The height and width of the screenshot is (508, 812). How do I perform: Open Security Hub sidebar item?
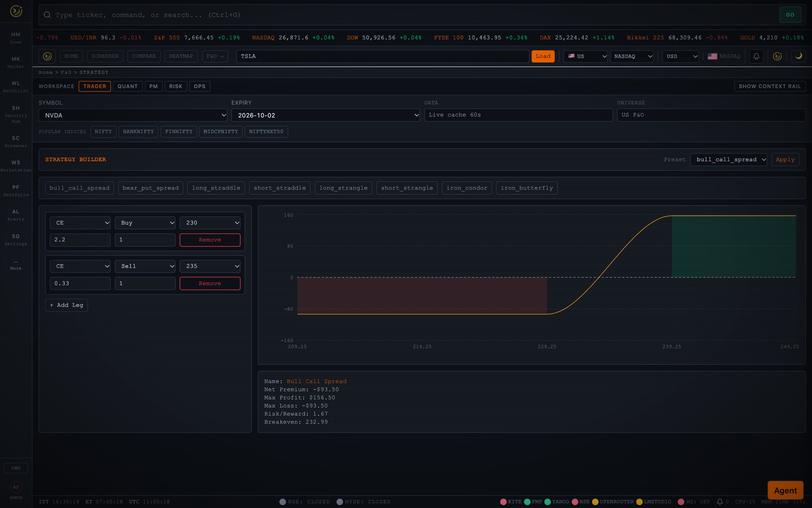coord(16,114)
